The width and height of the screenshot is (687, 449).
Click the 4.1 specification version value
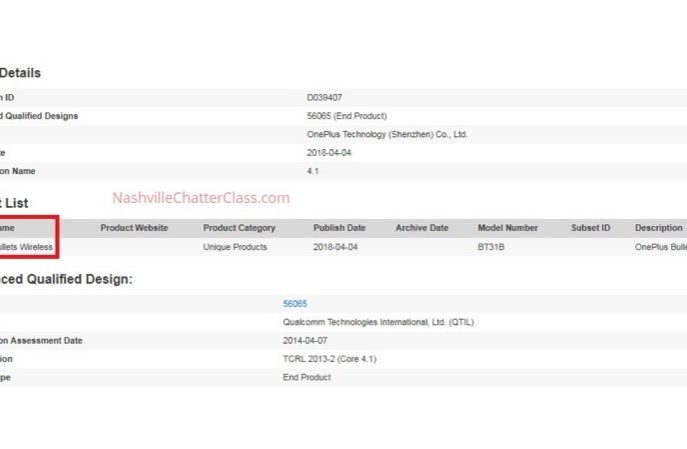click(313, 171)
